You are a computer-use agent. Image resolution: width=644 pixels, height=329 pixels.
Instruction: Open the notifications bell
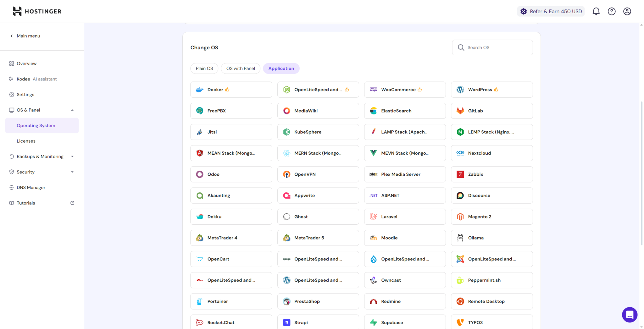tap(596, 11)
